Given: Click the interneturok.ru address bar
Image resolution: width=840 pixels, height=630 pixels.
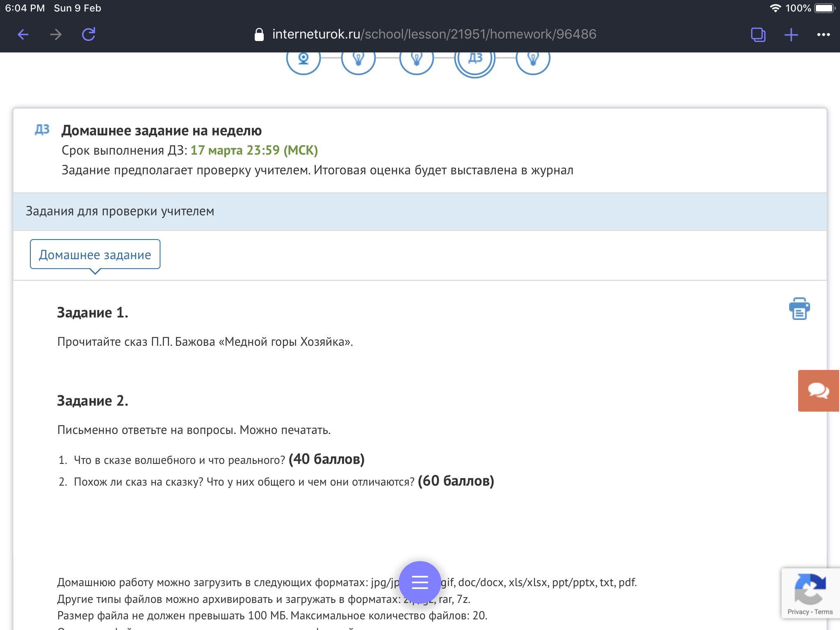Looking at the screenshot, I should (434, 34).
